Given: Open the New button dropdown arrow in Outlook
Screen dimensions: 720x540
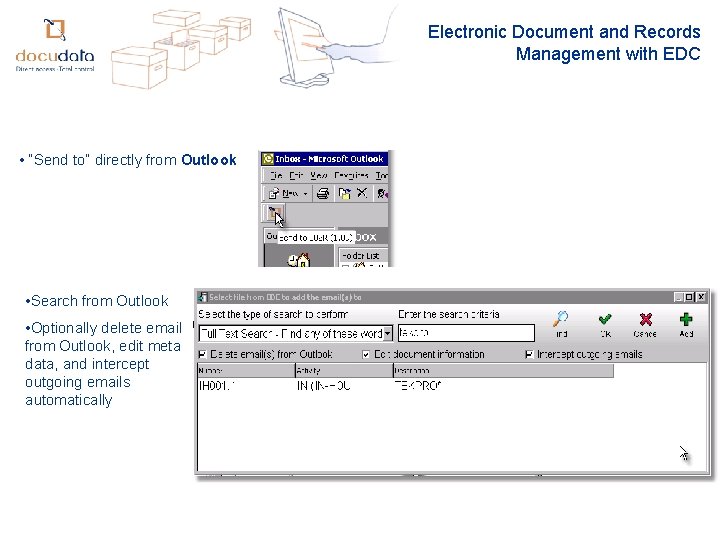Looking at the screenshot, I should (305, 194).
